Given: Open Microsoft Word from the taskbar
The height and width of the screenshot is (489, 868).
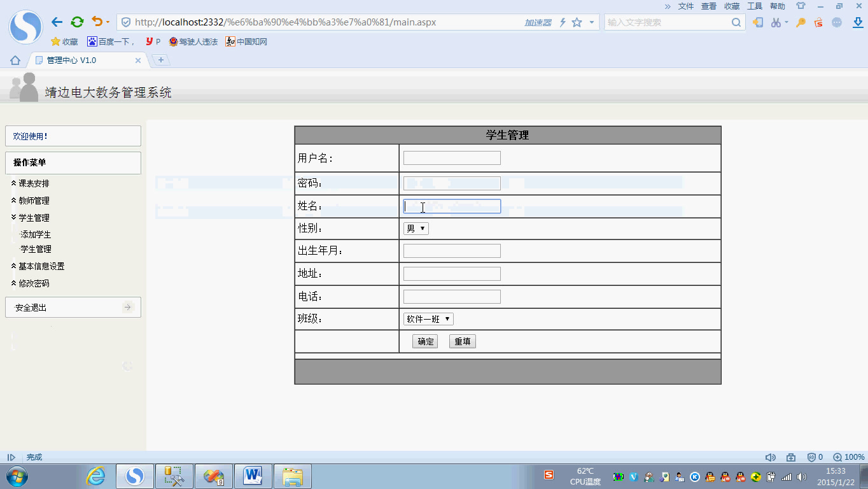Looking at the screenshot, I should (x=253, y=476).
